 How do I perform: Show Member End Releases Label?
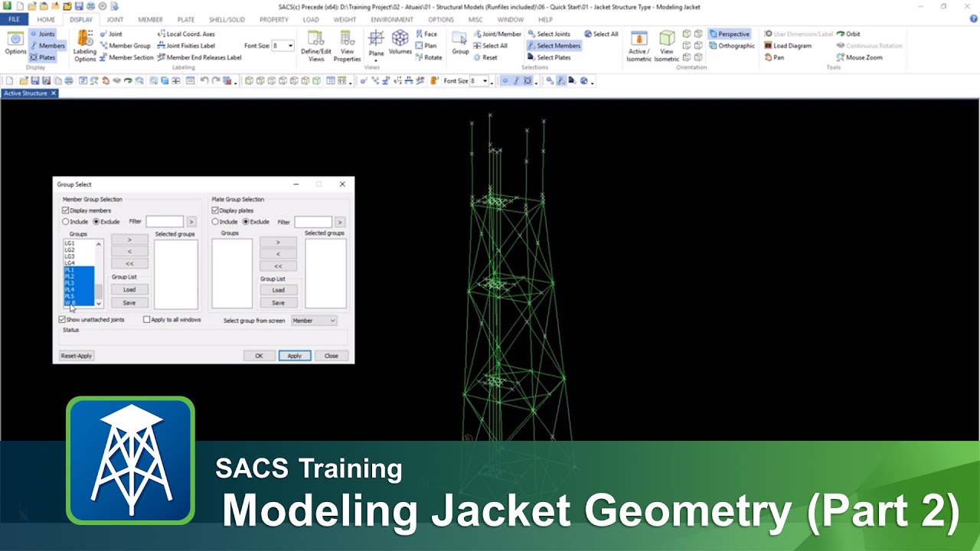(x=199, y=57)
